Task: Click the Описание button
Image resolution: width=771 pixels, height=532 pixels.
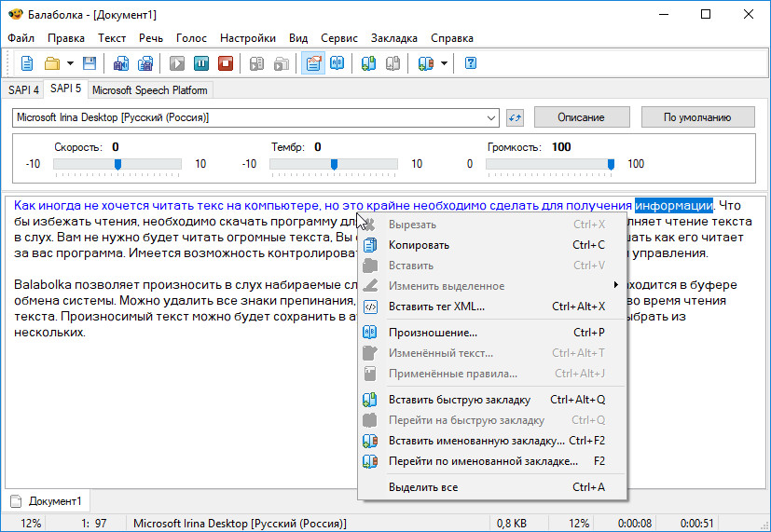Action: click(581, 117)
